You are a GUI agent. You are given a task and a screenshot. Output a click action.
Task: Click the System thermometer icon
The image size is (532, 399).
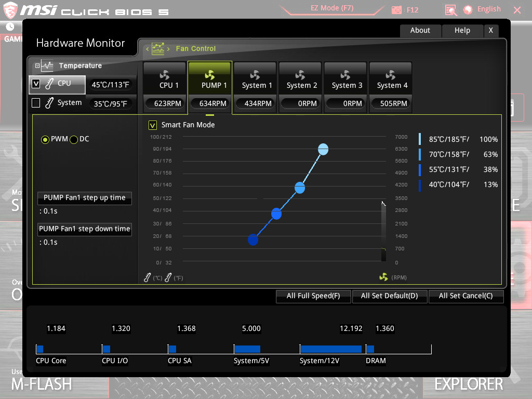pos(49,103)
